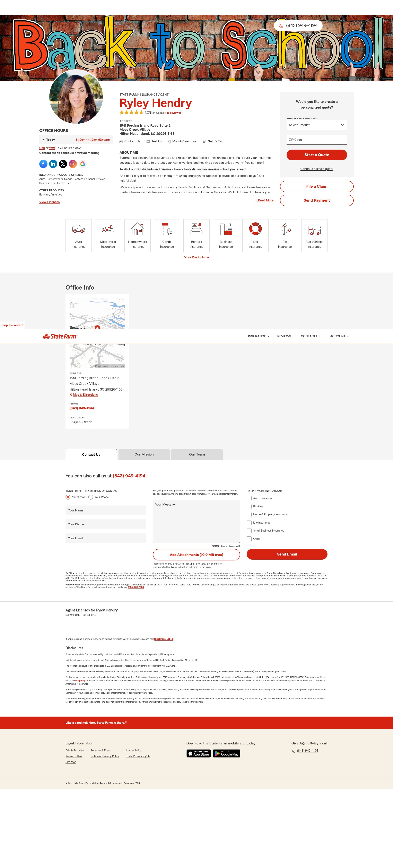
Task: Click the footer phone icon next to number
Action: 293,751
